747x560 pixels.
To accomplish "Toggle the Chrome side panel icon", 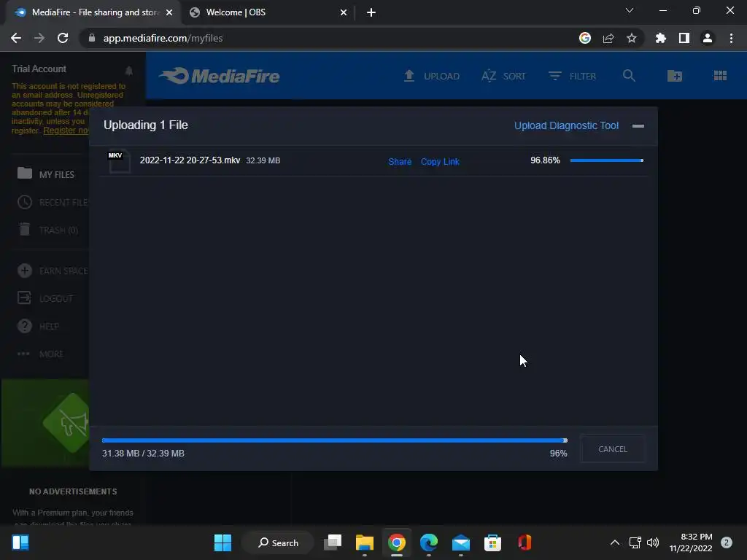I will coord(684,38).
